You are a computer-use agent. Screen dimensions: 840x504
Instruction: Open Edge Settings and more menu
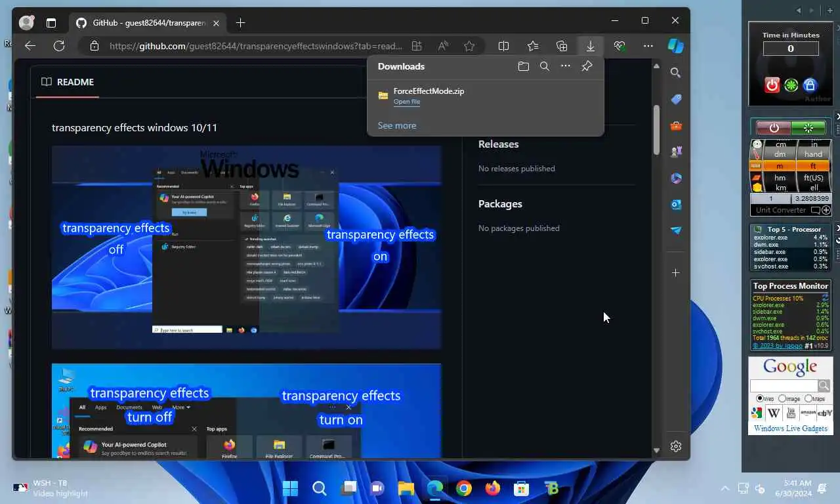648,46
